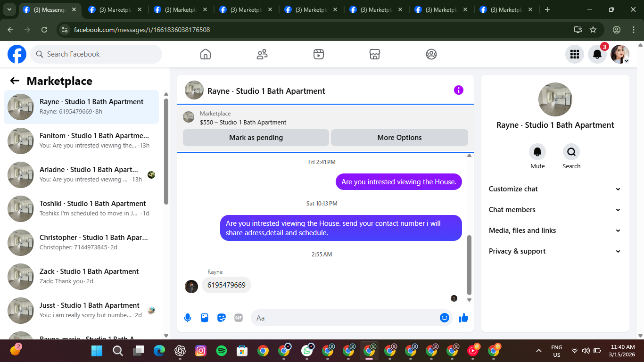Open the Facebook logo home link
The image size is (644, 362).
pos(17,54)
